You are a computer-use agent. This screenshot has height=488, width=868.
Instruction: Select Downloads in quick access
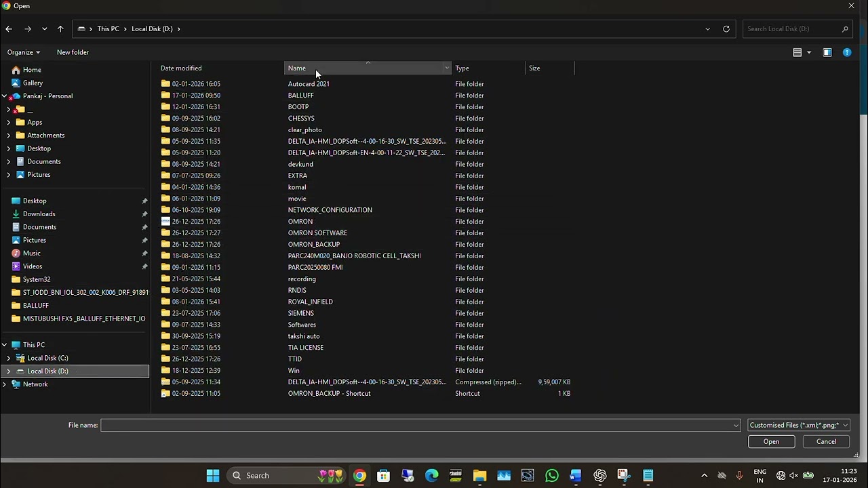[39, 214]
